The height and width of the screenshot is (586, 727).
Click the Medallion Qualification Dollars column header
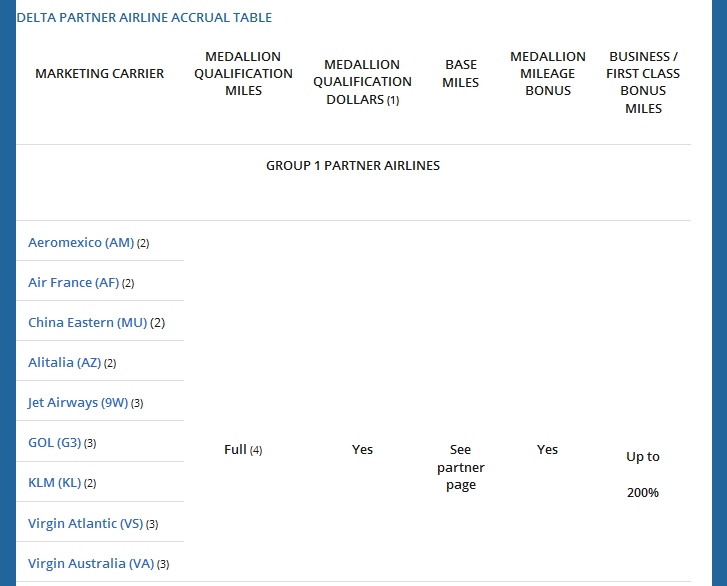coord(362,82)
